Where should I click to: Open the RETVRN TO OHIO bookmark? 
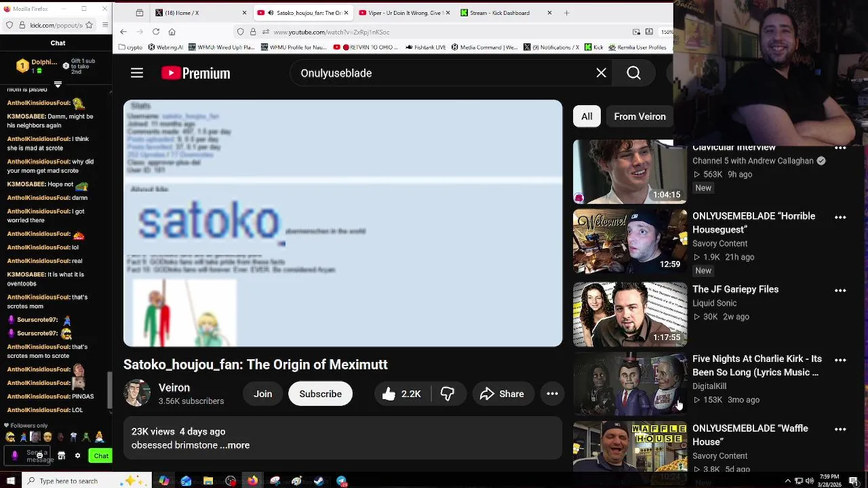pos(366,47)
